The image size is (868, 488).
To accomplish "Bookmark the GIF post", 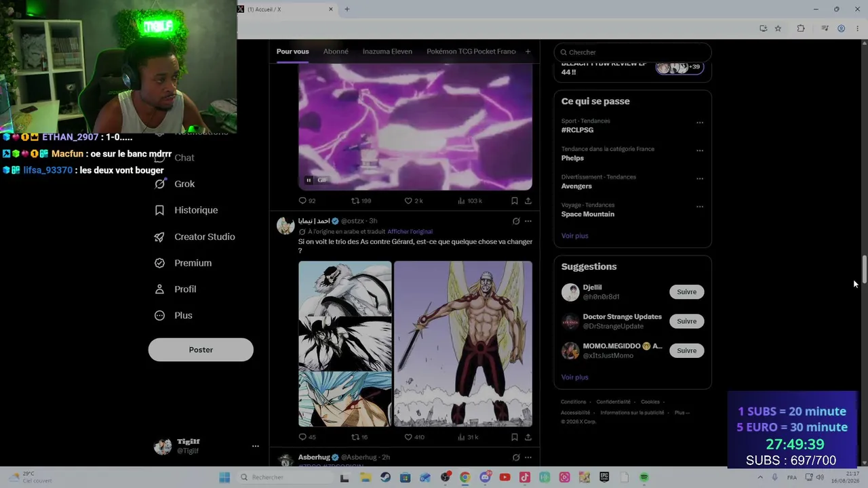I will [x=515, y=201].
